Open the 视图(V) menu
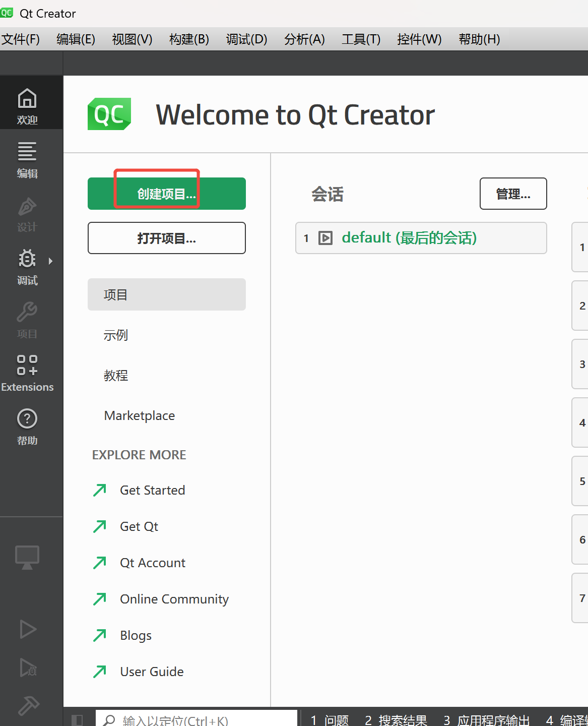The width and height of the screenshot is (588, 726). point(133,39)
